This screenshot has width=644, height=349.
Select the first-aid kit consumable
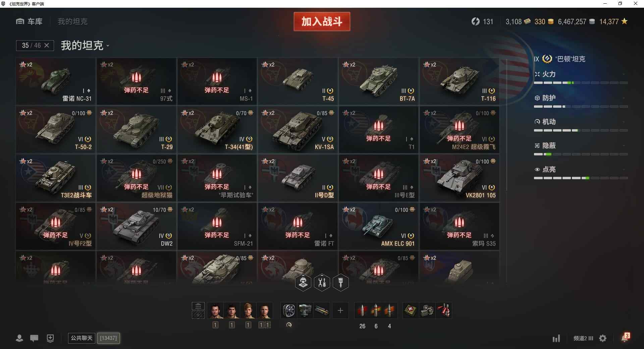[411, 310]
